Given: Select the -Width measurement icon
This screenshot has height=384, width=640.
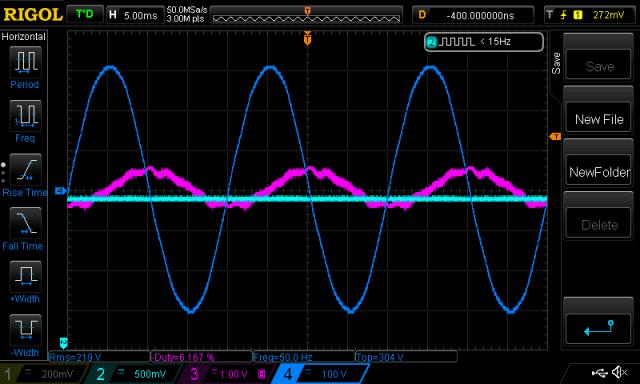Looking at the screenshot, I should [25, 330].
